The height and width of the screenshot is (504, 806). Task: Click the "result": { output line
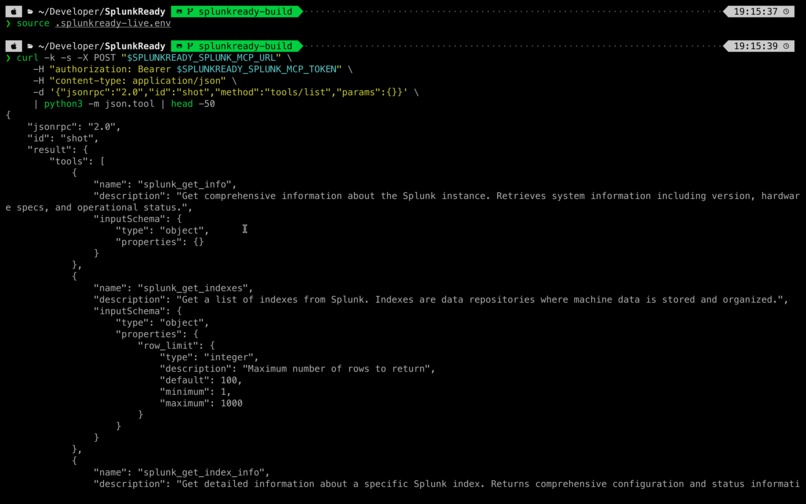[58, 150]
